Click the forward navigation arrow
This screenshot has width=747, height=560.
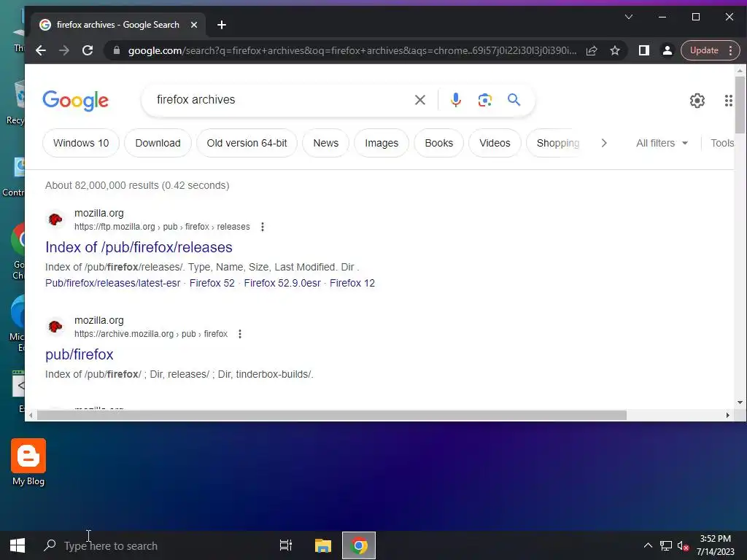pos(64,50)
